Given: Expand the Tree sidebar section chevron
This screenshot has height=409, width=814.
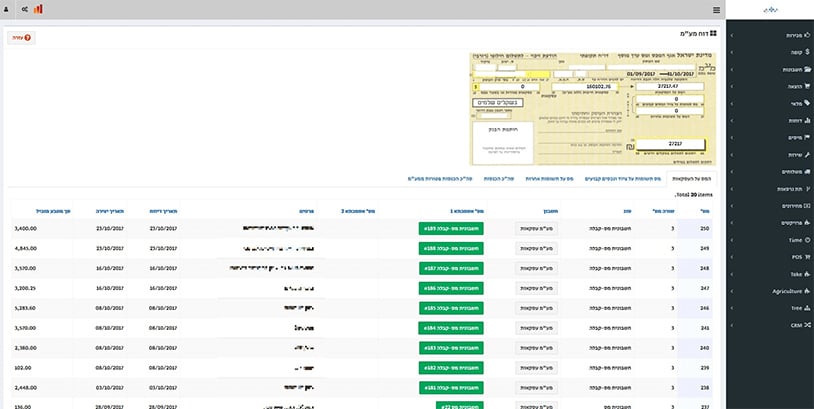Looking at the screenshot, I should tap(732, 308).
